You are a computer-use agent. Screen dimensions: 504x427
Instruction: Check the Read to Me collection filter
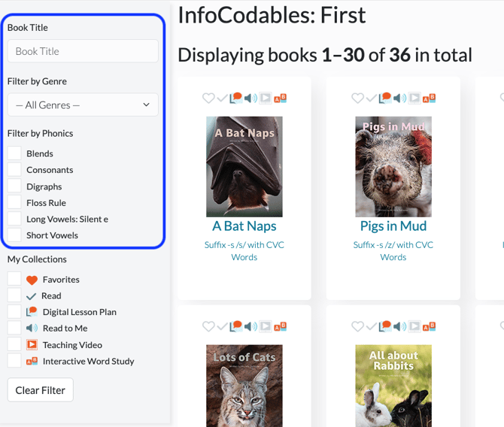coord(14,328)
